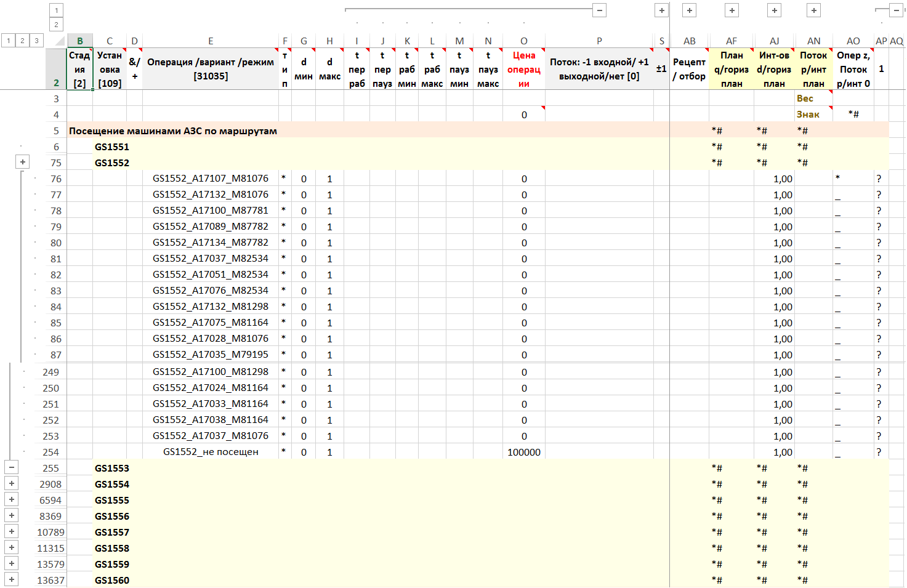Expand the column group above column AN
The image size is (907, 588).
813,10
